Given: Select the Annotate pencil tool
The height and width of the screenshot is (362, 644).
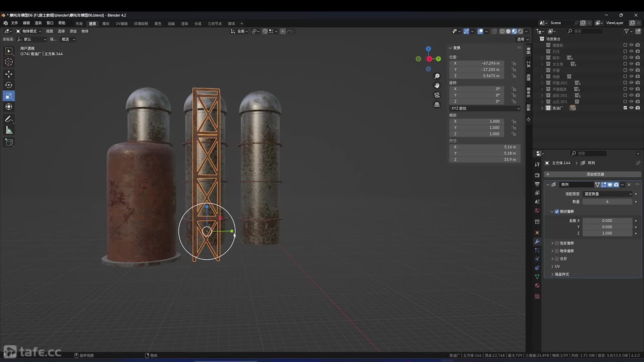Looking at the screenshot, I should coord(9,119).
